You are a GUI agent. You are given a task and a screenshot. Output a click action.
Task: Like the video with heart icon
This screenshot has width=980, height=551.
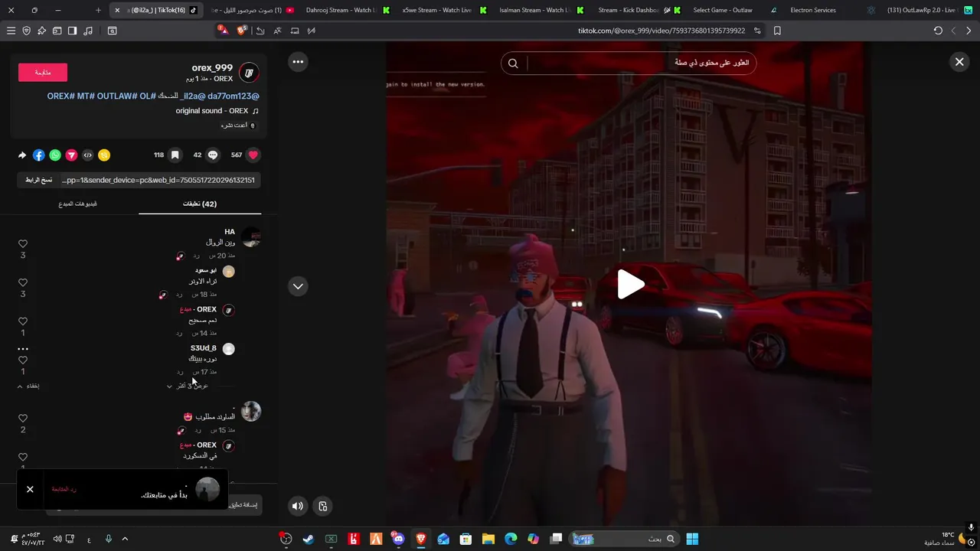click(x=253, y=155)
